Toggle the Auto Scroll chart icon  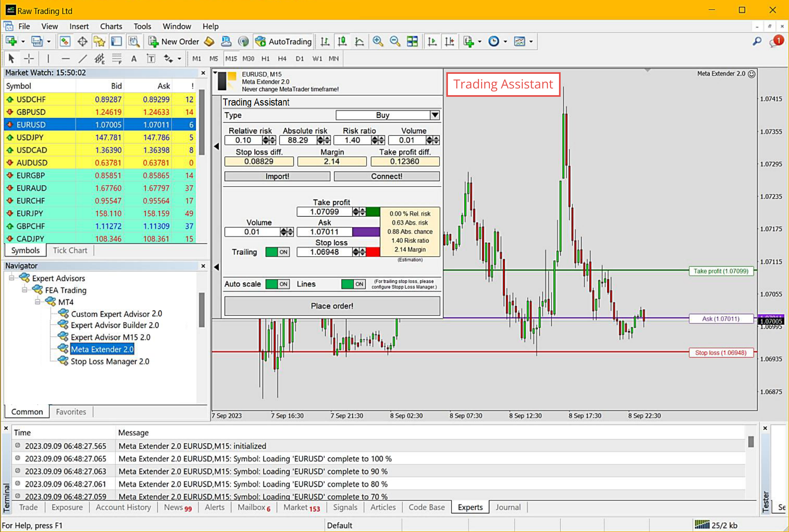[432, 41]
